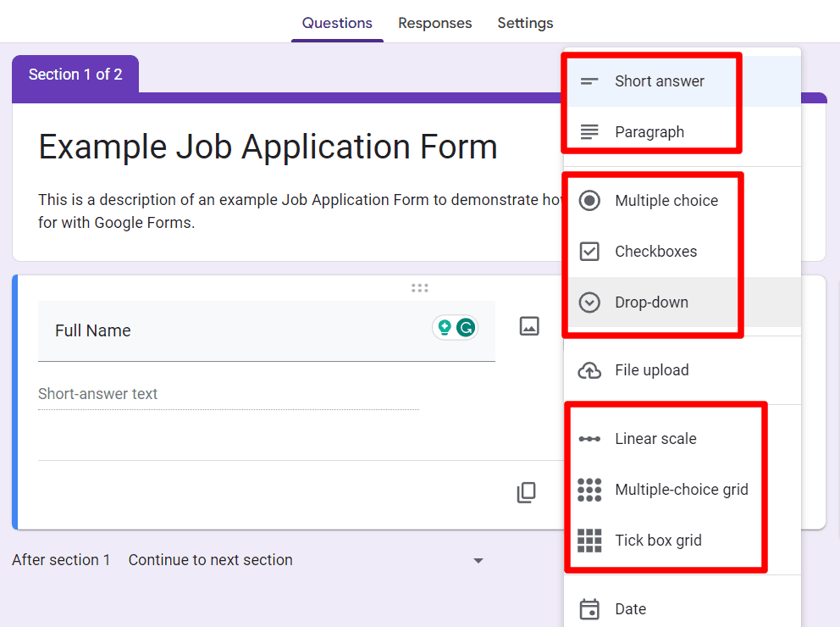The image size is (840, 627).
Task: Click the Checkboxes tick icon
Action: (589, 252)
